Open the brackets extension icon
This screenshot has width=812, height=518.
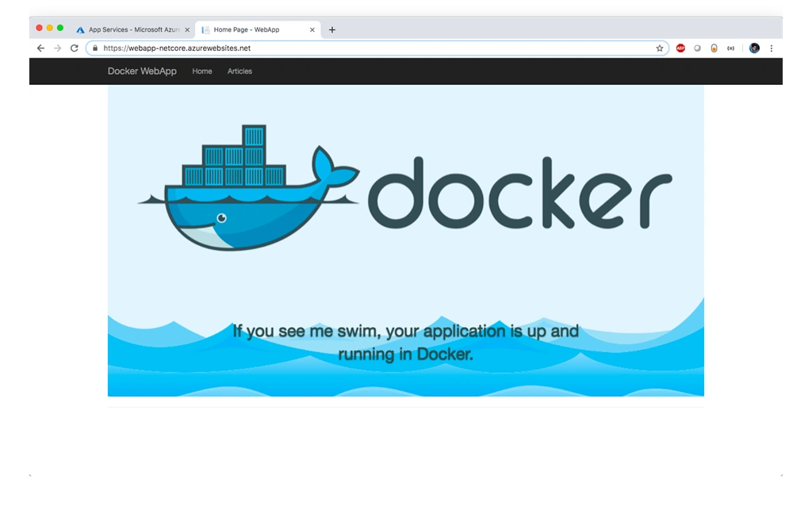pyautogui.click(x=730, y=48)
